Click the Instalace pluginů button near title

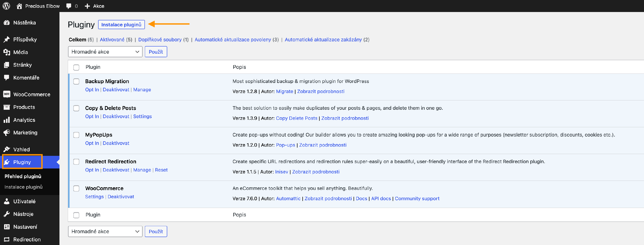121,24
